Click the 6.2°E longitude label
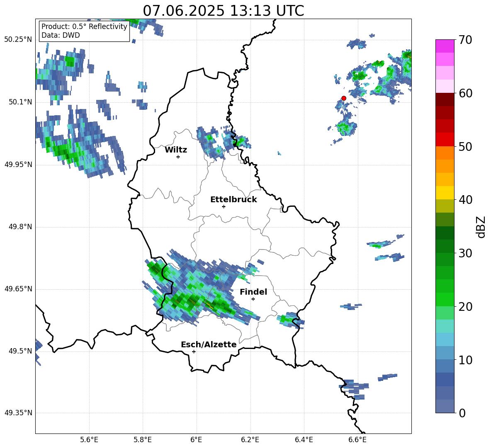491x448 pixels. click(250, 440)
